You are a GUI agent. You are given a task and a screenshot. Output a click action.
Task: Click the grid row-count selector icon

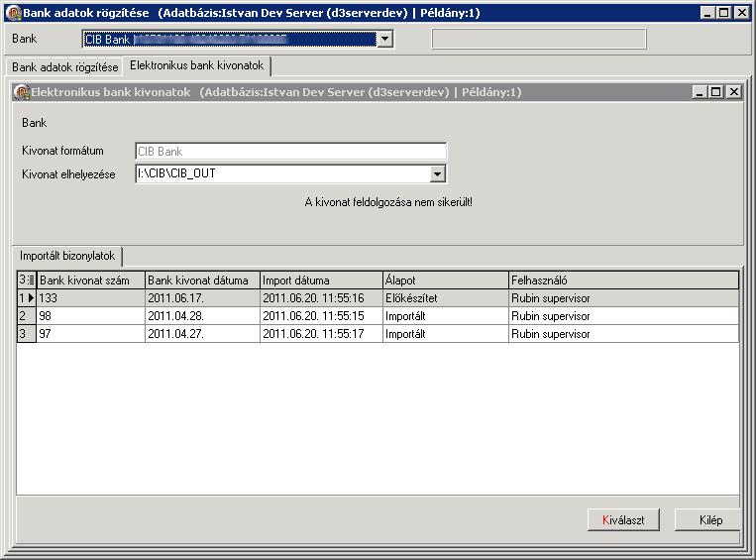(x=27, y=280)
